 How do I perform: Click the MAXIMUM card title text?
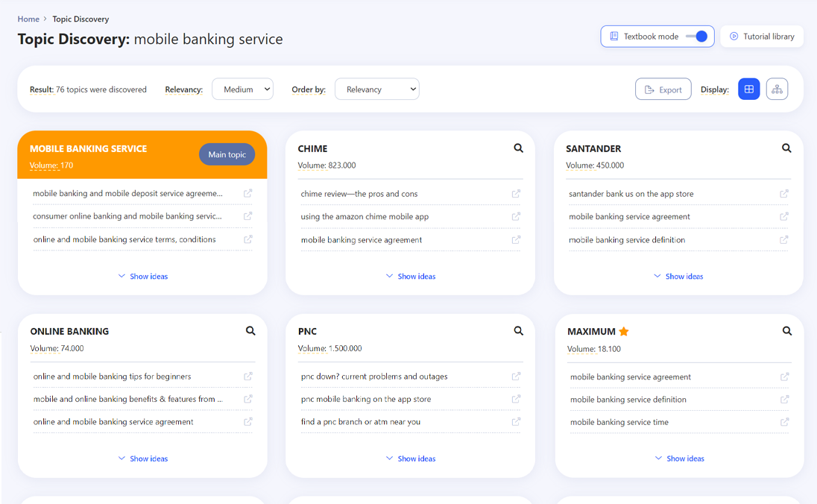pyautogui.click(x=591, y=332)
